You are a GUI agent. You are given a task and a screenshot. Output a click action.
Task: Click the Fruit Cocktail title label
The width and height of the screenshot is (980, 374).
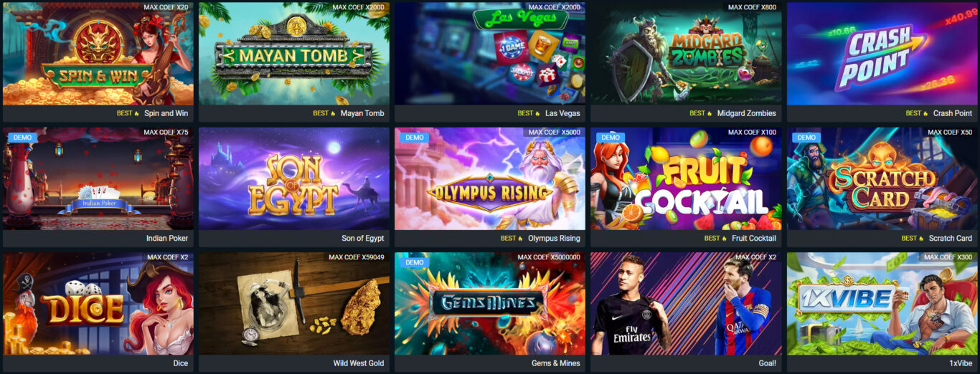coord(754,239)
